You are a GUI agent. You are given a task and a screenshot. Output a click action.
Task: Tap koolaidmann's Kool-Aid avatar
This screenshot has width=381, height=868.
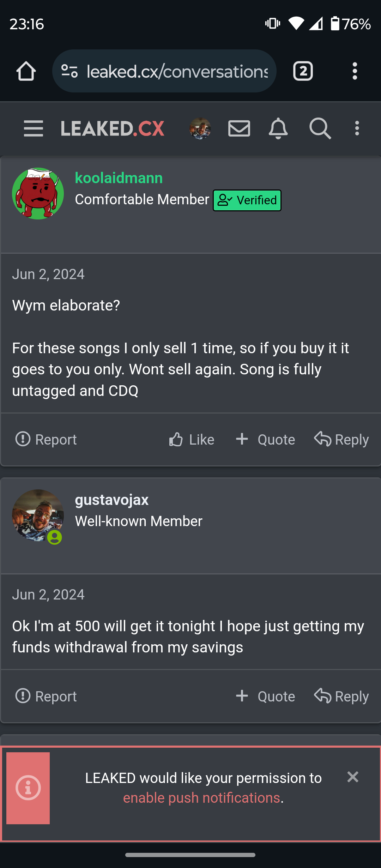click(x=38, y=193)
